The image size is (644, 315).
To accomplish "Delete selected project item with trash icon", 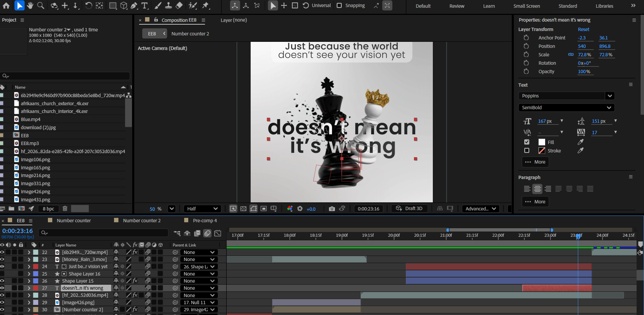I will (65, 209).
